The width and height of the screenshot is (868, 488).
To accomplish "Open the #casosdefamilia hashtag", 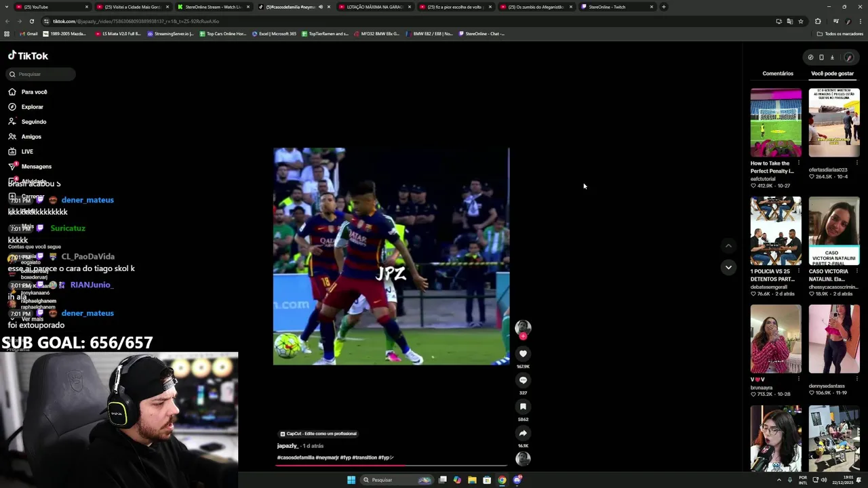I will point(296,457).
